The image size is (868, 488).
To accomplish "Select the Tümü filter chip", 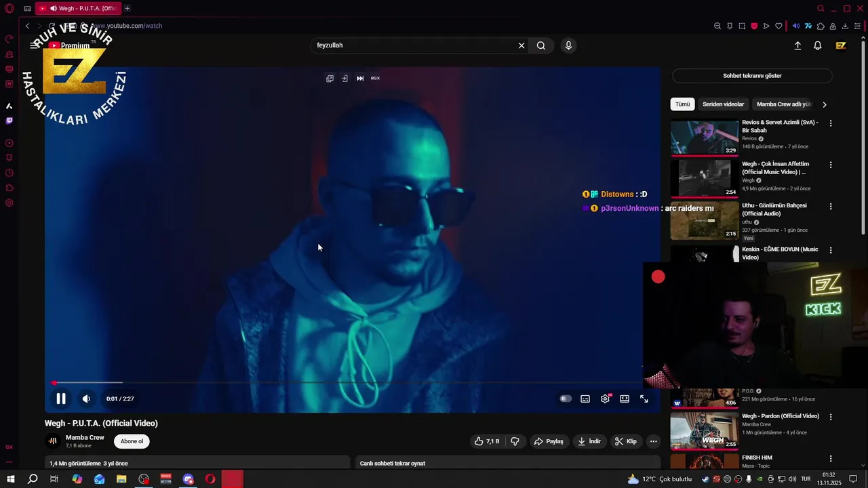I will pyautogui.click(x=682, y=104).
